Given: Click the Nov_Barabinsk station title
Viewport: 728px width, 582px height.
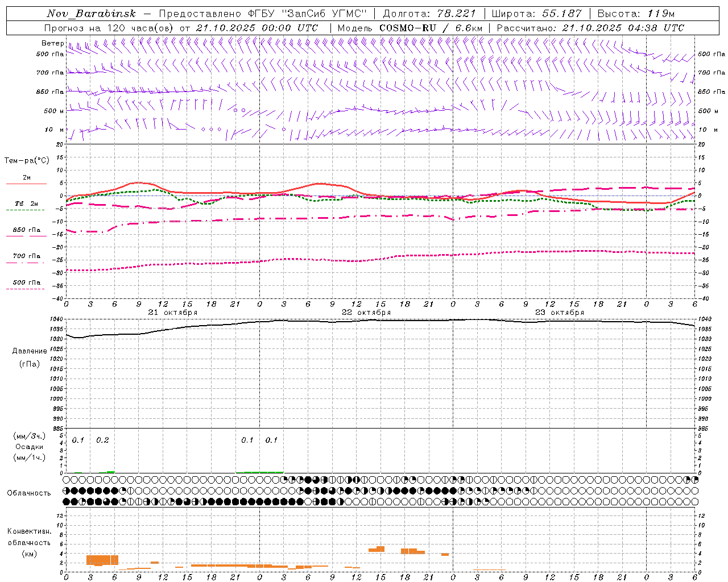Looking at the screenshot, I should pos(91,14).
